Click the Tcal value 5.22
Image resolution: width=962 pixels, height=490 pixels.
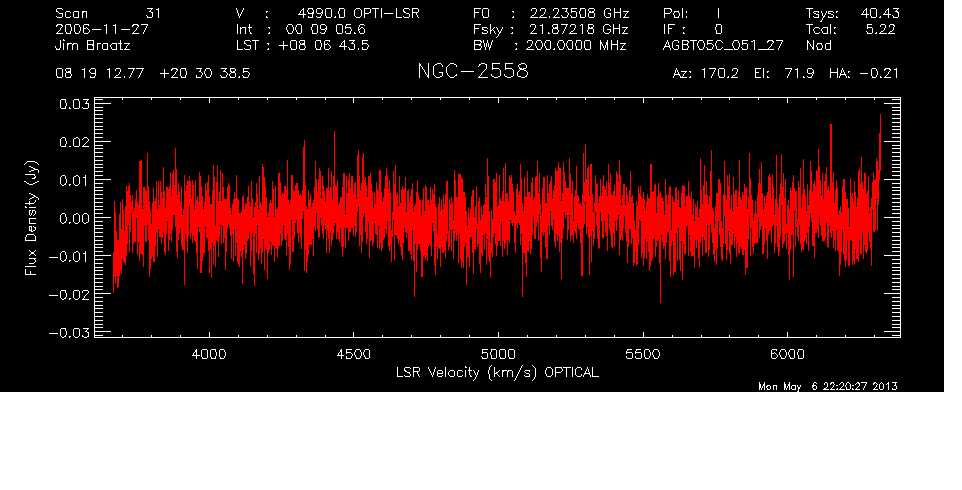pos(880,29)
